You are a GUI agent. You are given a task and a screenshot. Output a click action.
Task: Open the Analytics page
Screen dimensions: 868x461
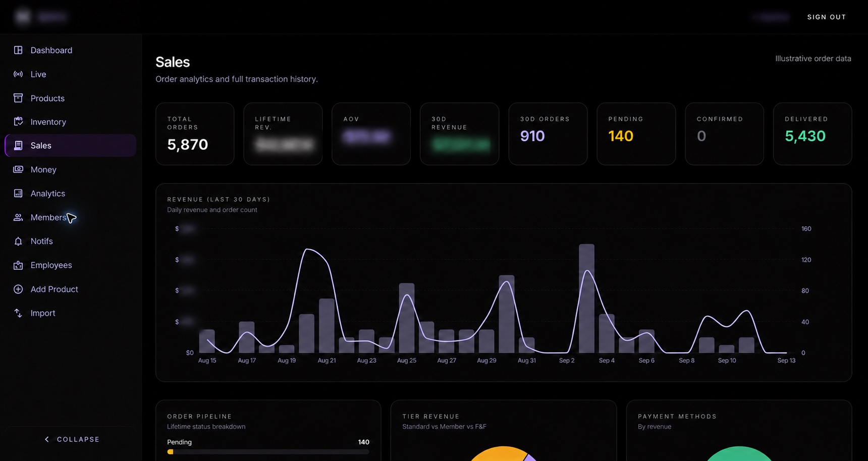tap(71, 193)
